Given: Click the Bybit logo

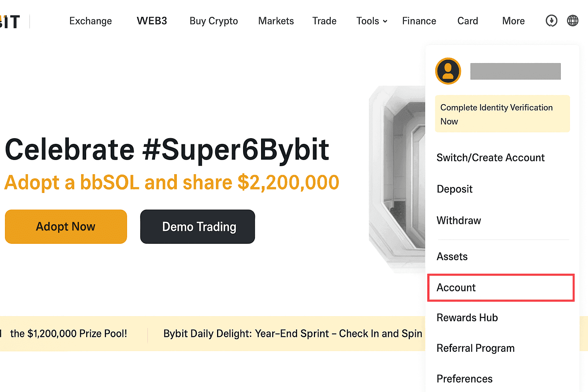Looking at the screenshot, I should 11,22.
